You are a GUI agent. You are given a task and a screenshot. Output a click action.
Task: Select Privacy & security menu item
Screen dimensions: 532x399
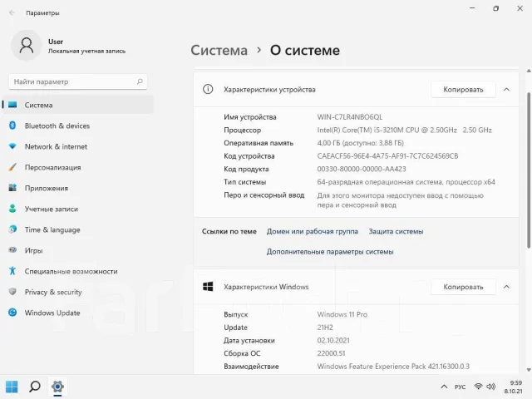tap(77, 292)
